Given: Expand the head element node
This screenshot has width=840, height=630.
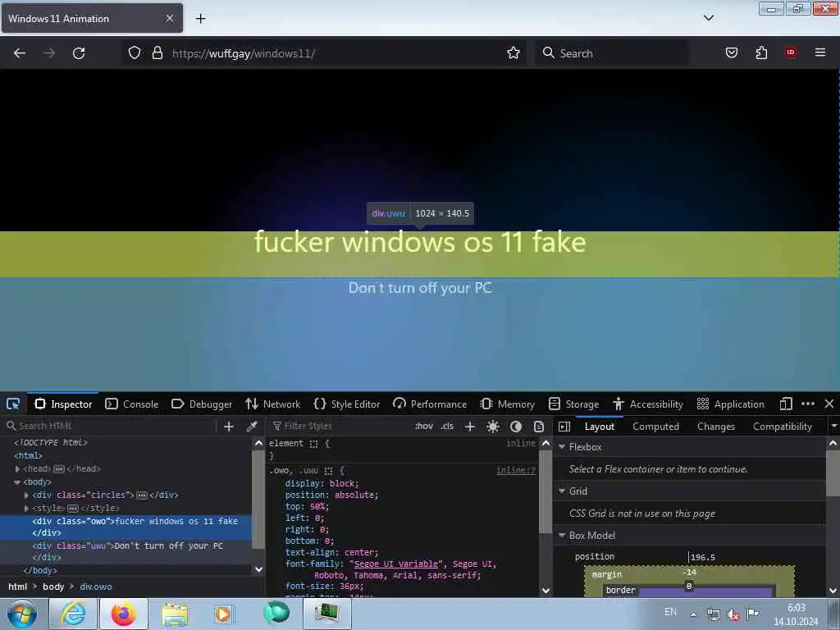Looking at the screenshot, I should (18, 468).
